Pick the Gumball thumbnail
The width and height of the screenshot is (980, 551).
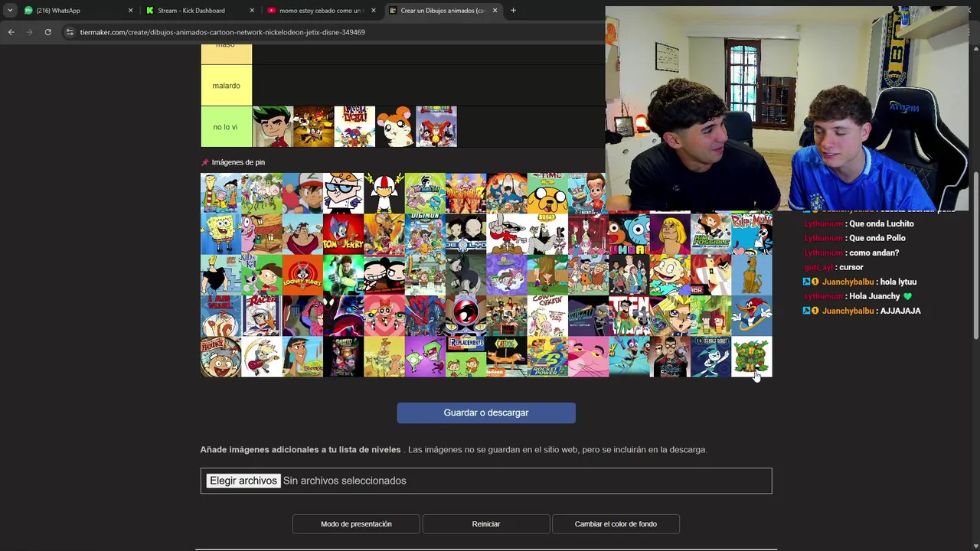(x=629, y=234)
